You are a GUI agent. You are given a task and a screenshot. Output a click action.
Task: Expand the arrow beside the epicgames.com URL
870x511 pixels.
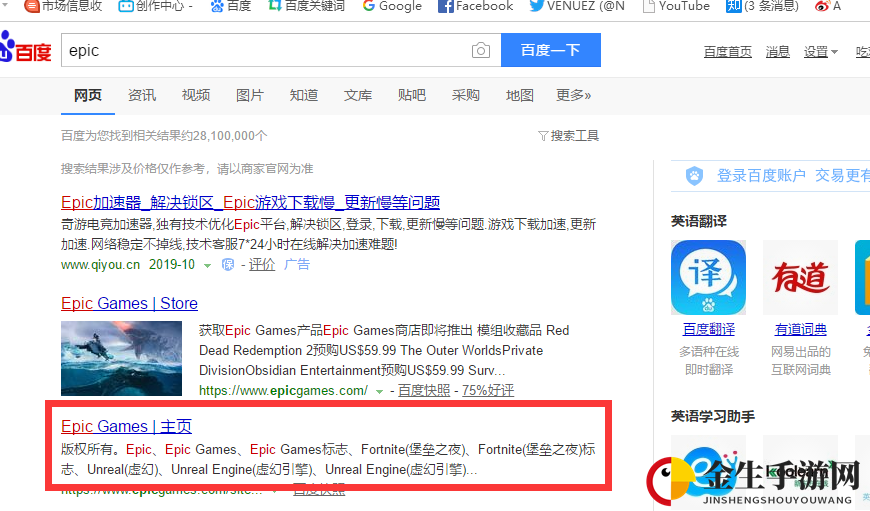[380, 392]
